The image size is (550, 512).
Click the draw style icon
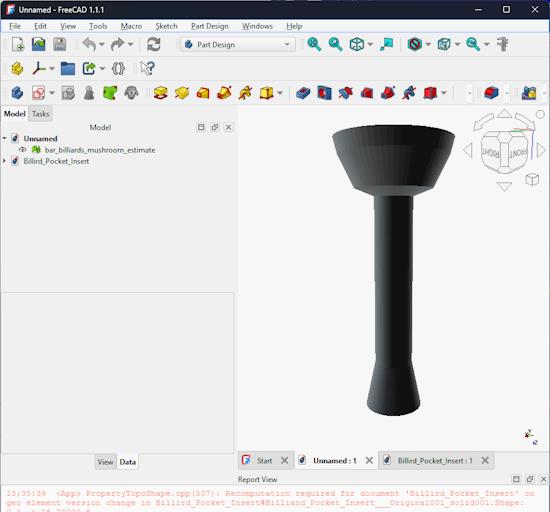click(x=415, y=45)
